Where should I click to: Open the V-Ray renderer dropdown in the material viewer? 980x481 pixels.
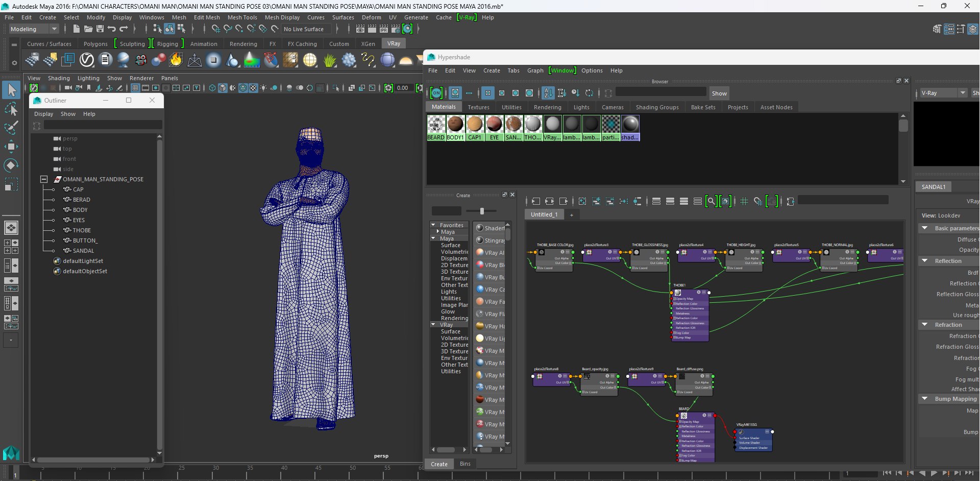(x=944, y=93)
